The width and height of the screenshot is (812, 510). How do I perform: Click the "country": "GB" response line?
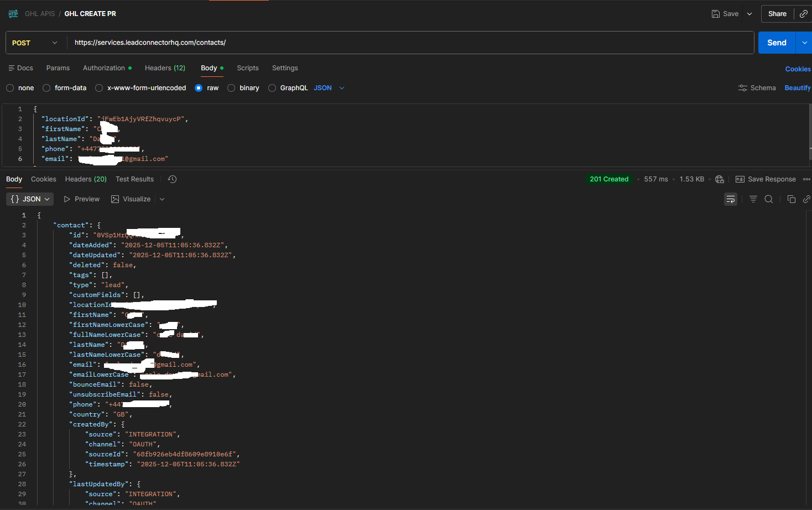pyautogui.click(x=101, y=414)
